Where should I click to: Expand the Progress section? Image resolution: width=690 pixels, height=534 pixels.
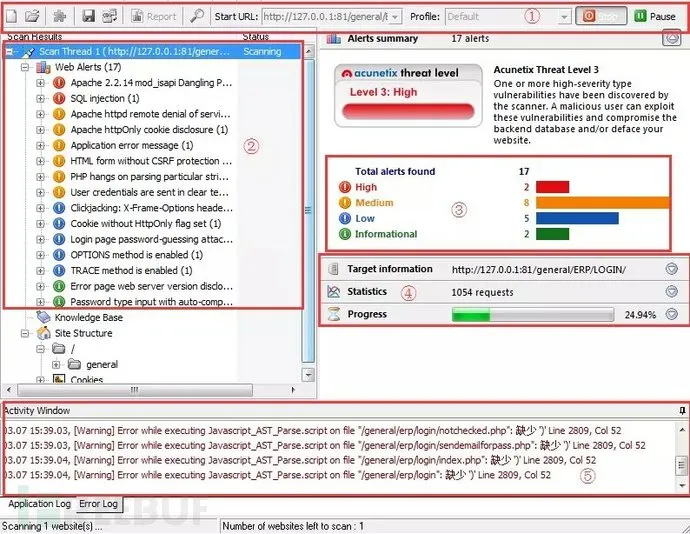pos(672,314)
